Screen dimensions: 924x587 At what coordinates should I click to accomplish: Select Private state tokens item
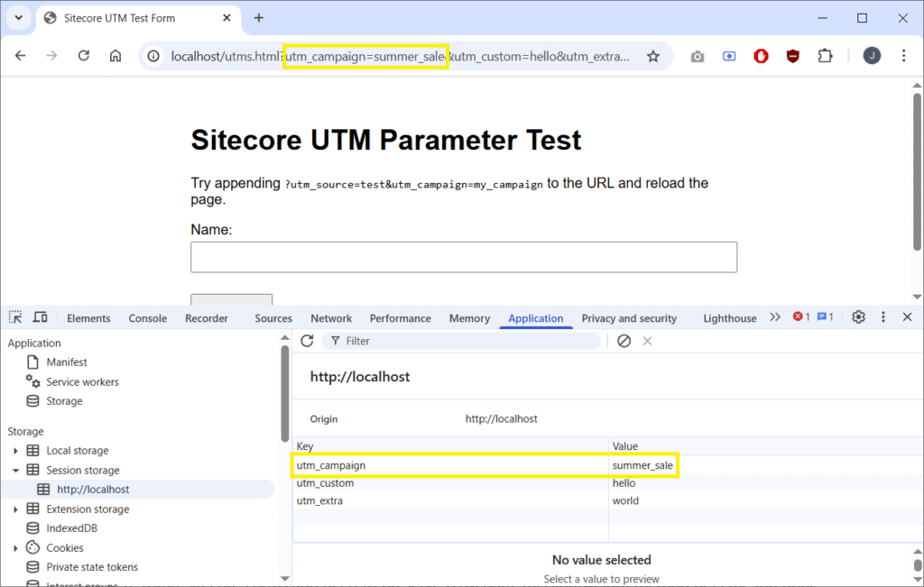click(x=92, y=567)
